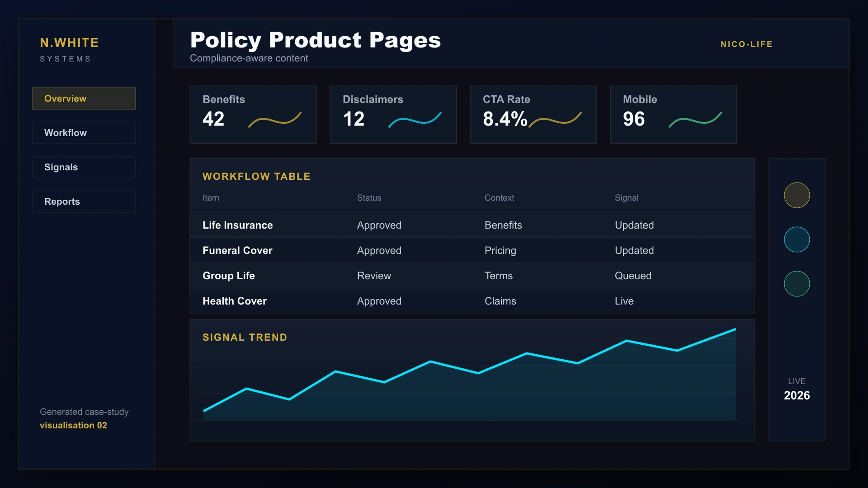Select the Benefits metric card
The width and height of the screenshot is (868, 488).
[253, 115]
